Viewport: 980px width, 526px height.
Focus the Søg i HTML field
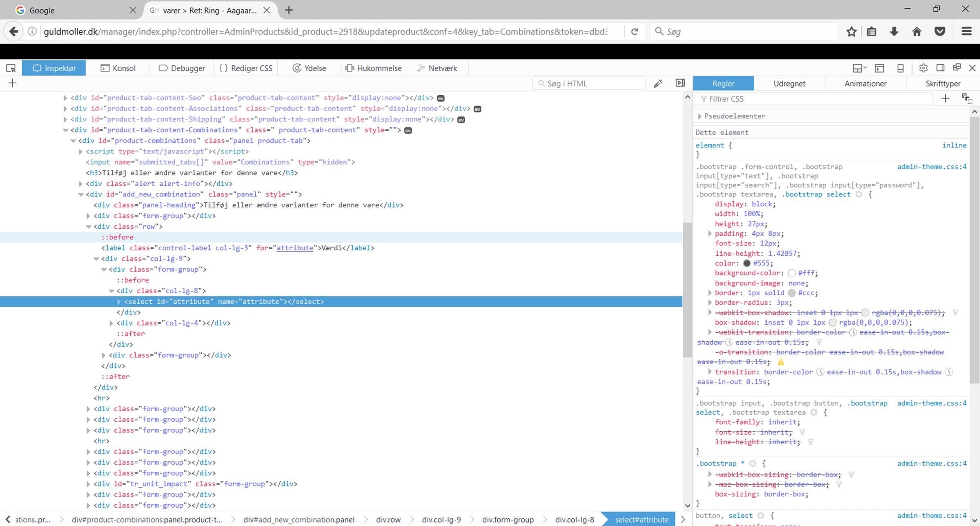[589, 83]
